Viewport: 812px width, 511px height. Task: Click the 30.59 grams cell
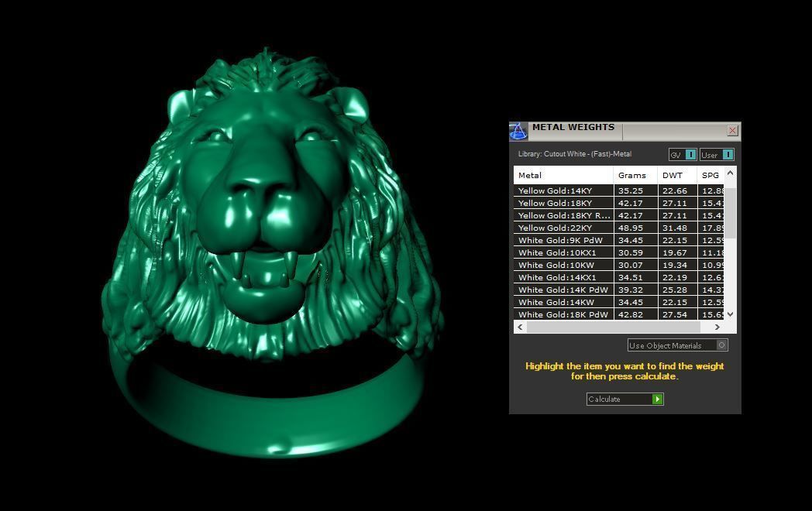635,252
